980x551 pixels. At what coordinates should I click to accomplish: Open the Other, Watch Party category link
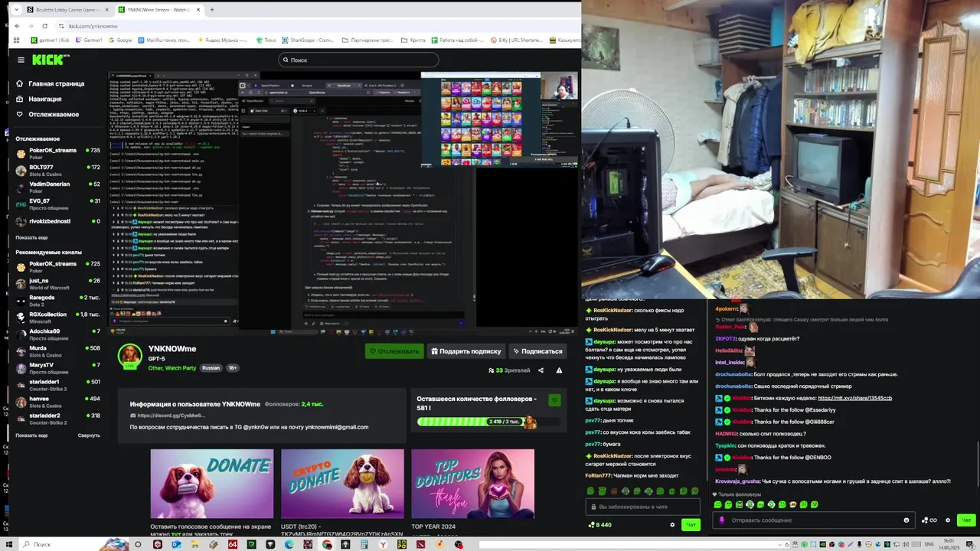click(172, 368)
